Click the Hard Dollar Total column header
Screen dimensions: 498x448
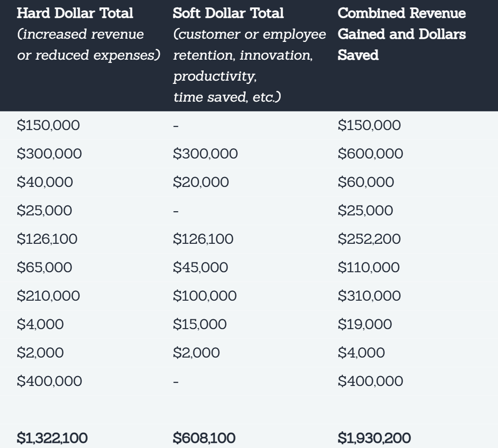point(75,13)
